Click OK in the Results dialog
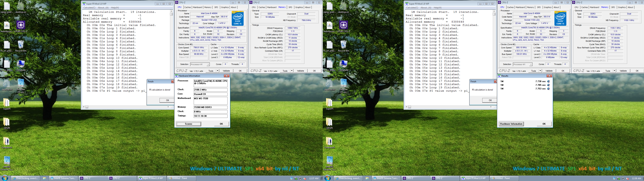 tap(544, 124)
